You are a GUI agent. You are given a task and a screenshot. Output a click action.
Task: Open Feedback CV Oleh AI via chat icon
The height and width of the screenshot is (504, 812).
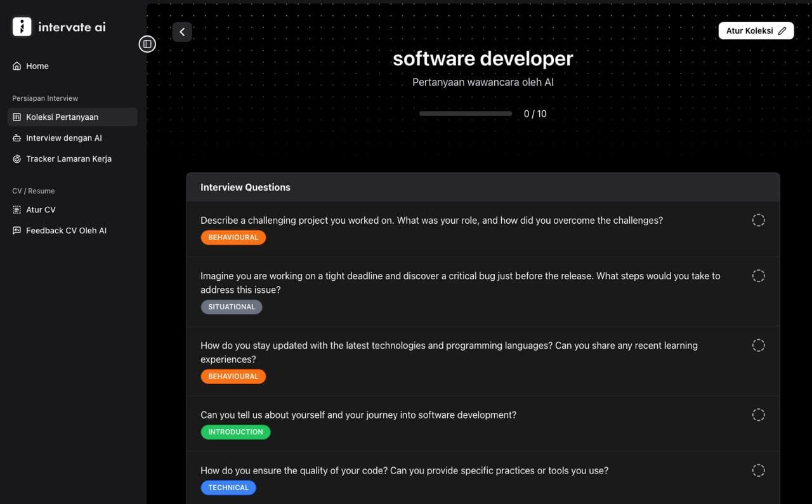[16, 230]
